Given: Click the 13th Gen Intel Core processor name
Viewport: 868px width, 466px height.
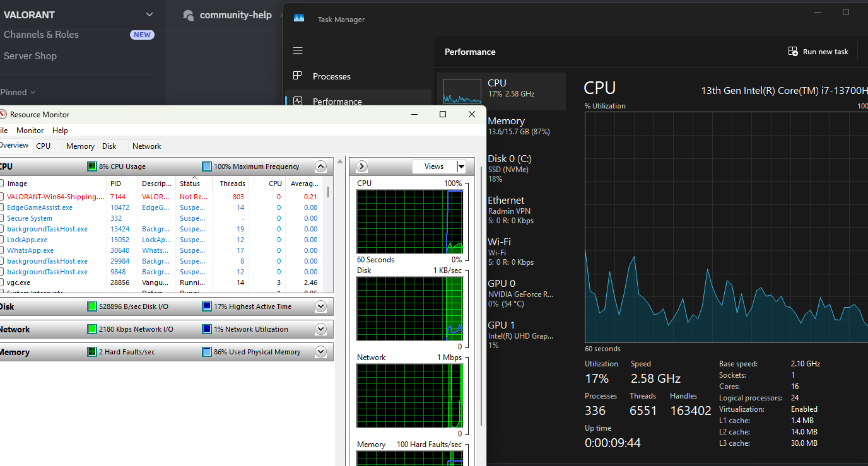Looking at the screenshot, I should (x=785, y=90).
